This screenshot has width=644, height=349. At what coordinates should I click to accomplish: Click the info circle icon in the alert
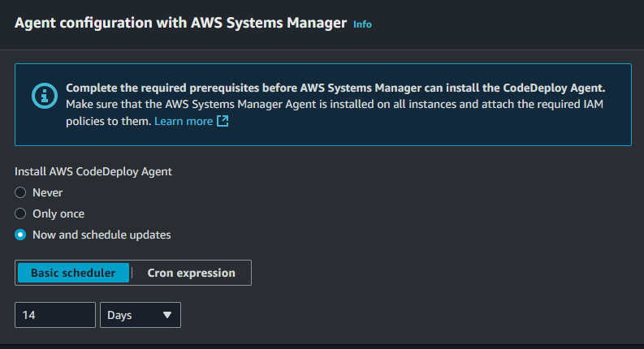(x=45, y=95)
